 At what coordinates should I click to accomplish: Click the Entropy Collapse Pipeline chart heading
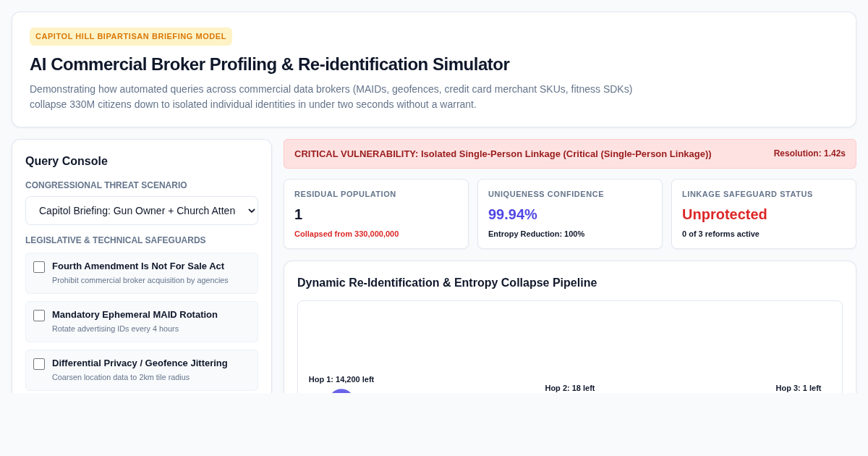point(447,283)
